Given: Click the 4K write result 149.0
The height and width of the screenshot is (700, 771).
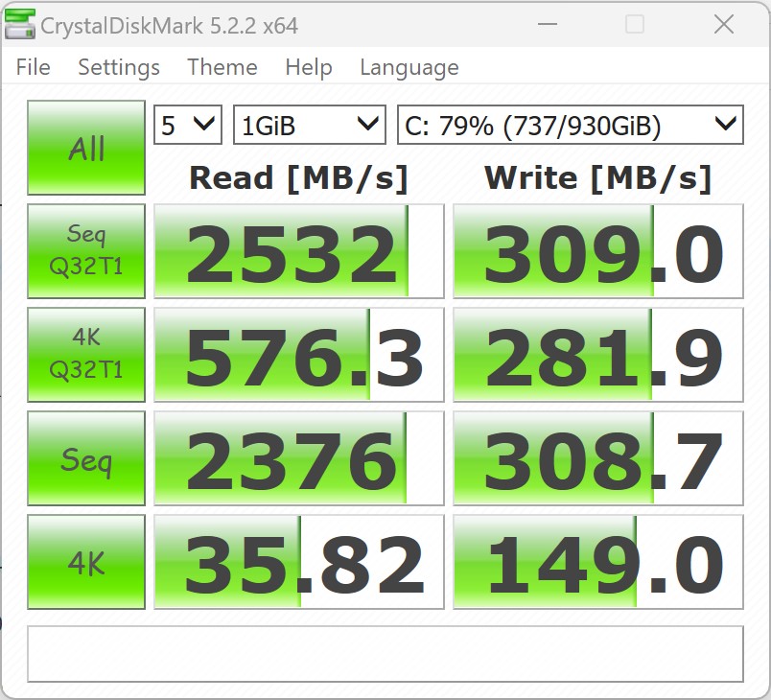Looking at the screenshot, I should click(x=598, y=562).
